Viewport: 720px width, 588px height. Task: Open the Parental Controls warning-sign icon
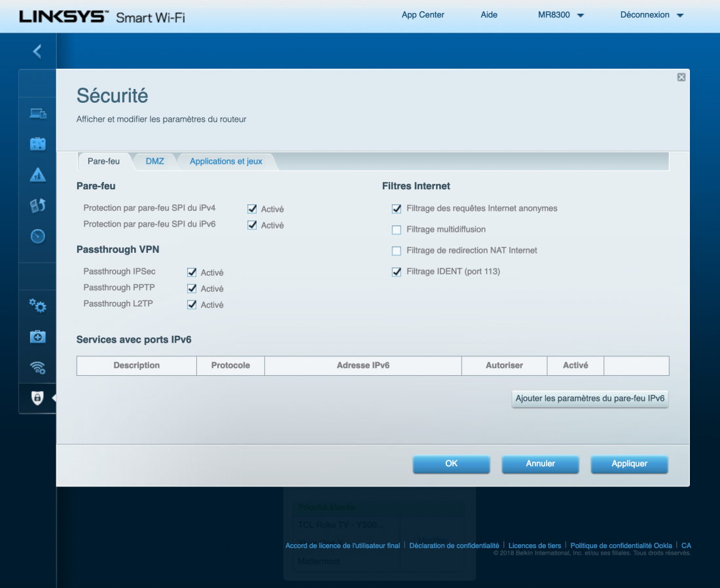tap(38, 175)
